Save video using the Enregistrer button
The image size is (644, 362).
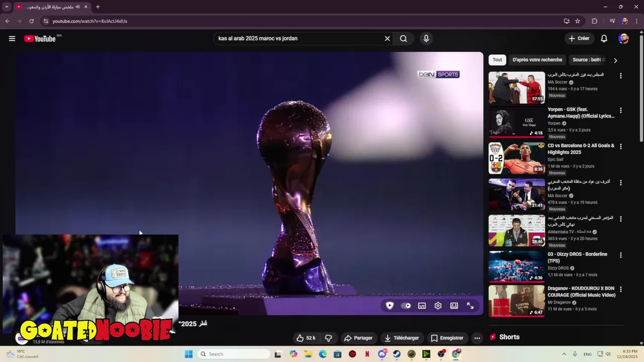(x=447, y=338)
